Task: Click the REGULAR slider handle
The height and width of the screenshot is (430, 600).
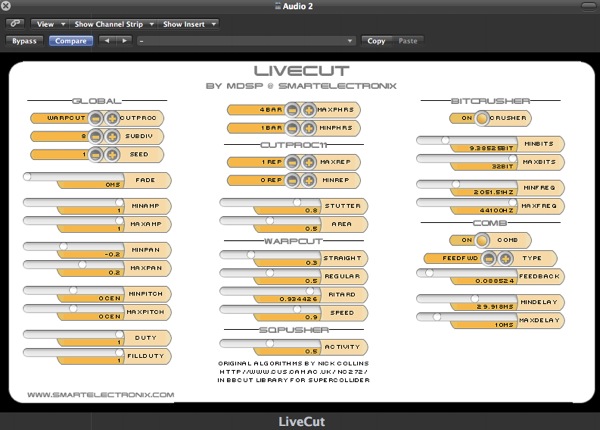Action: pos(270,273)
